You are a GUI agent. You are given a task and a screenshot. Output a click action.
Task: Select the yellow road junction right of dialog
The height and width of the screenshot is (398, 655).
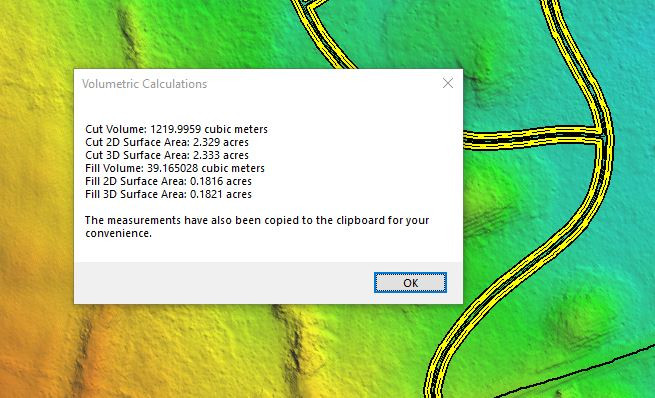(x=602, y=134)
